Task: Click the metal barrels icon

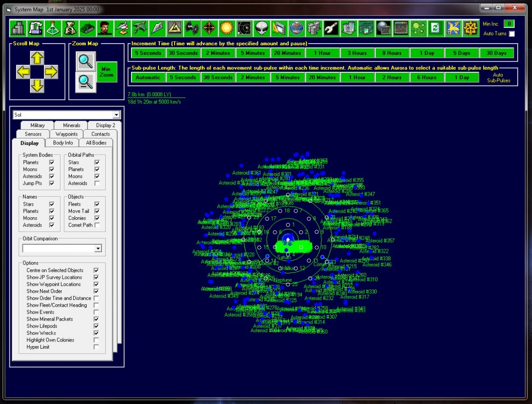Action: point(314,28)
